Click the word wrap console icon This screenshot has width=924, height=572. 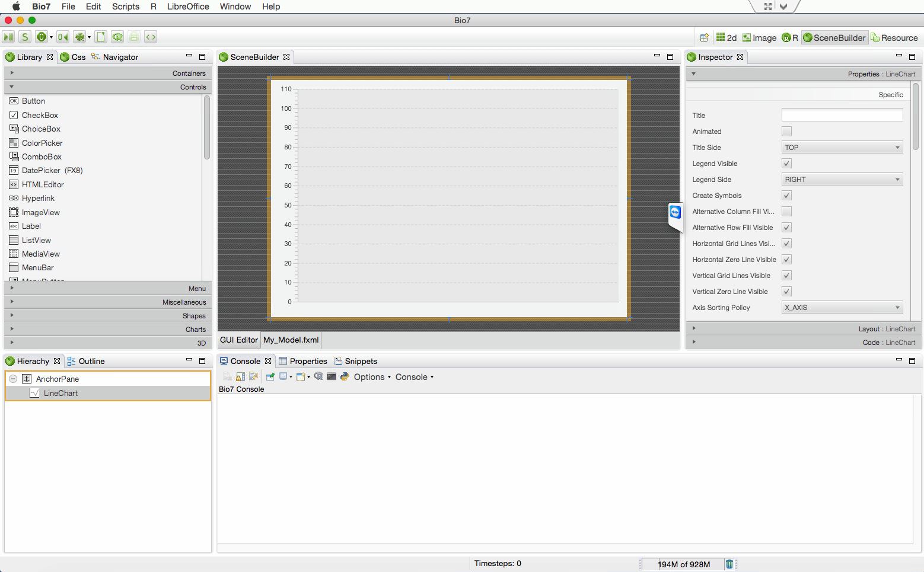click(253, 376)
